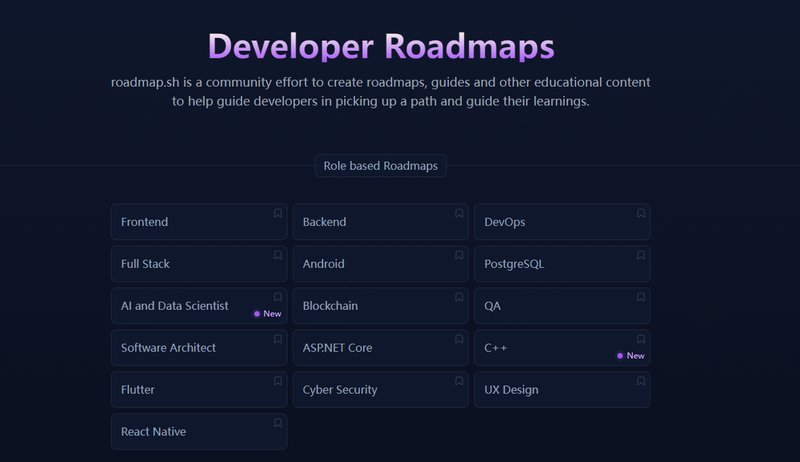800x462 pixels.
Task: Bookmark the QA roadmap
Action: [641, 297]
